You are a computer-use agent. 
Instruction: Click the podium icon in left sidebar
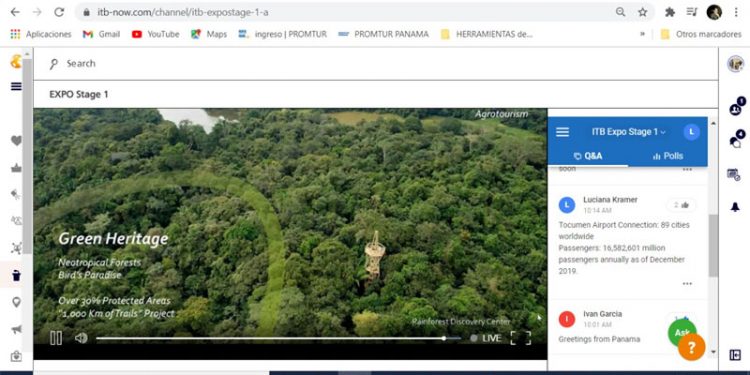(16, 168)
